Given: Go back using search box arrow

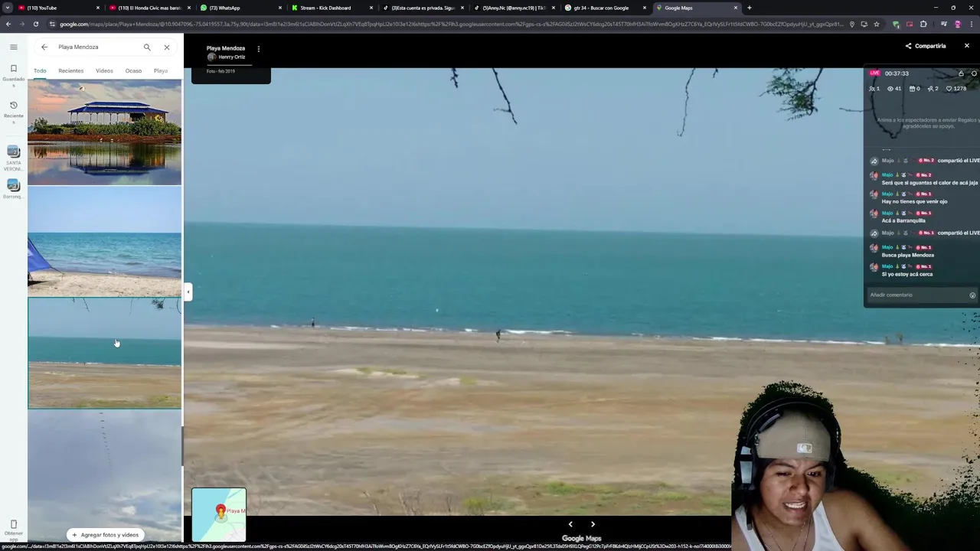Looking at the screenshot, I should (x=44, y=47).
